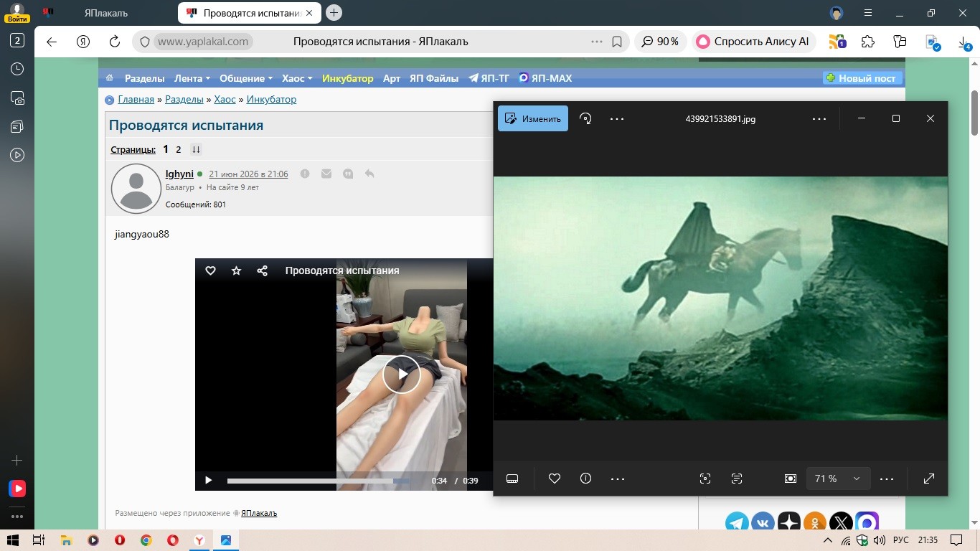Rotate the image in the photo viewer

pyautogui.click(x=586, y=118)
